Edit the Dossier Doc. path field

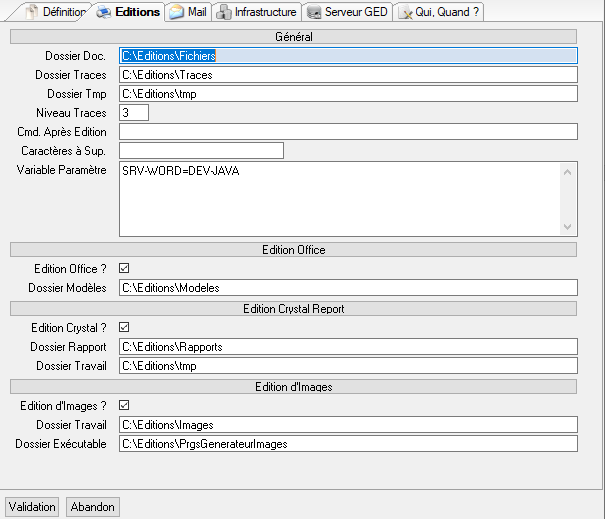click(347, 56)
